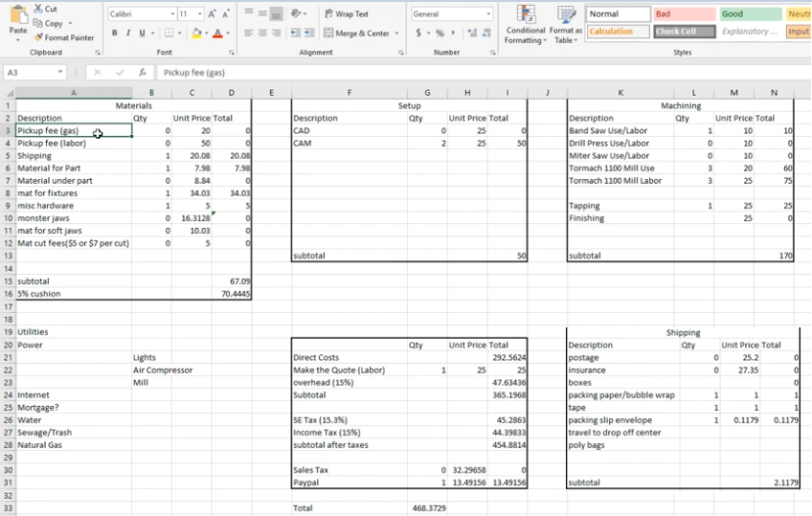Expand the General number format dropdown
Image resolution: width=812 pixels, height=516 pixels.
coord(488,14)
